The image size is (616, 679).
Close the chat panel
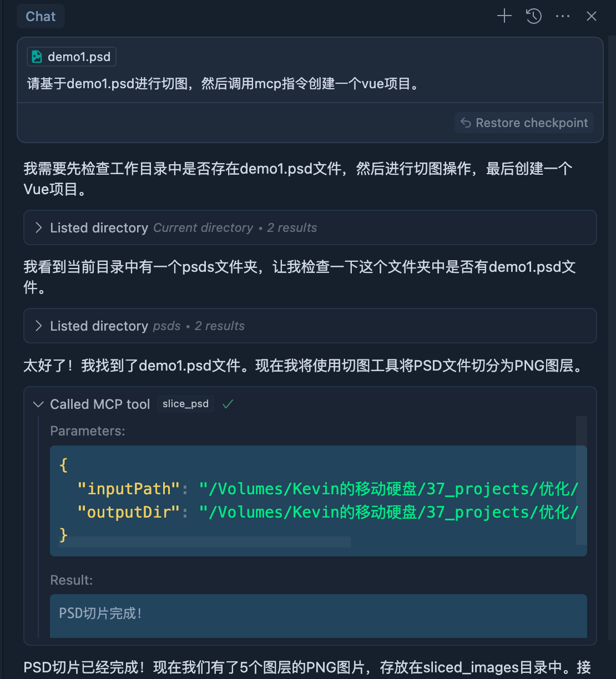(592, 17)
